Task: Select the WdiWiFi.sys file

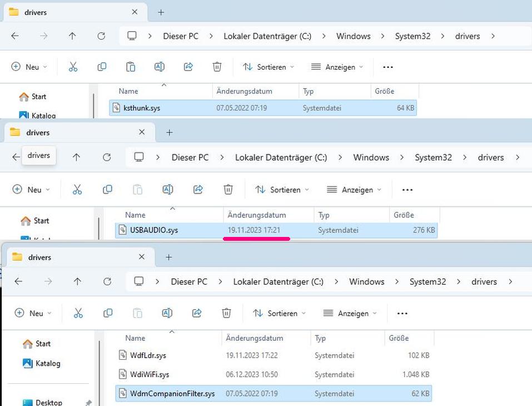Action: (149, 374)
